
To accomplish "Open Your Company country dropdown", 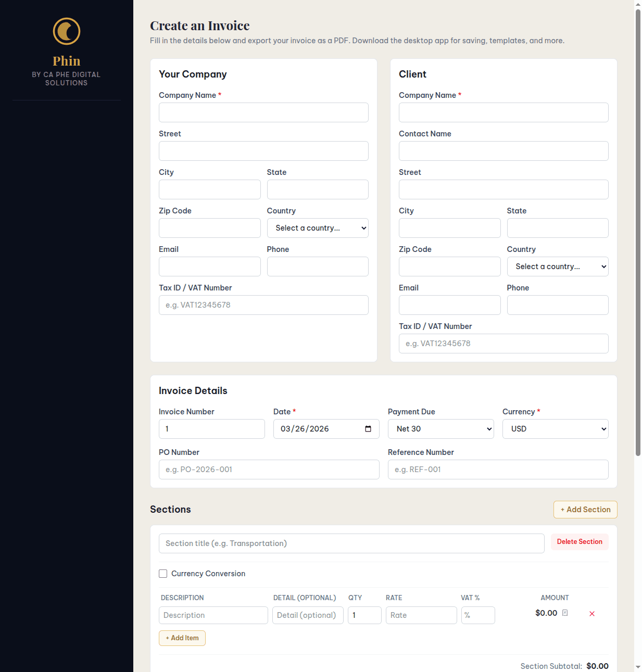I will (318, 227).
